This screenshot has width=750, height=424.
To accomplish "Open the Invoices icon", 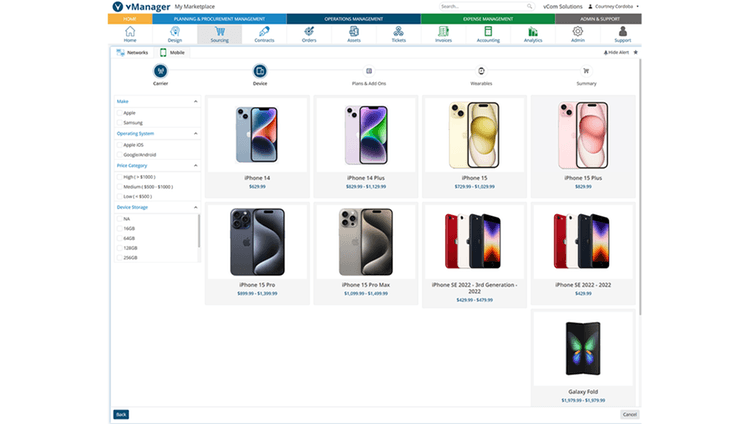I will click(x=443, y=32).
